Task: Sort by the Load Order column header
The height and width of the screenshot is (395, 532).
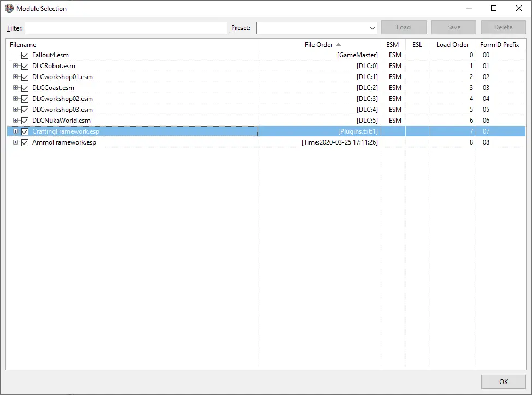Action: point(453,45)
